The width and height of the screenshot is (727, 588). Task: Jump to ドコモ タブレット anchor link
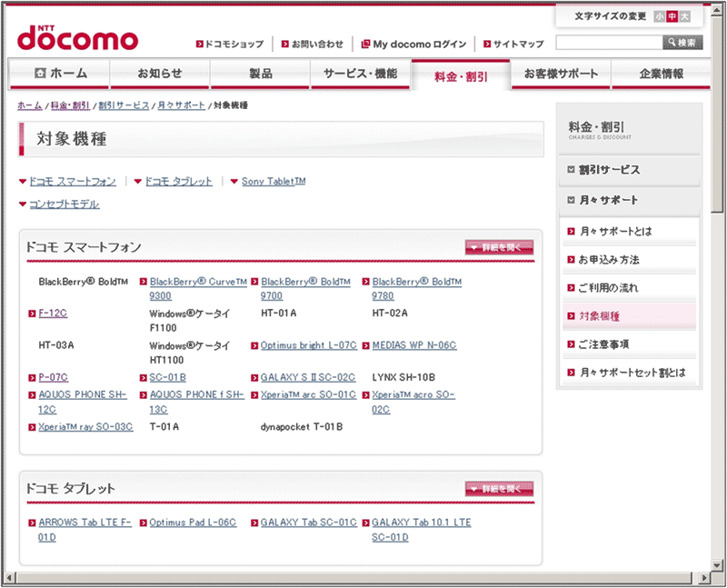(x=178, y=182)
